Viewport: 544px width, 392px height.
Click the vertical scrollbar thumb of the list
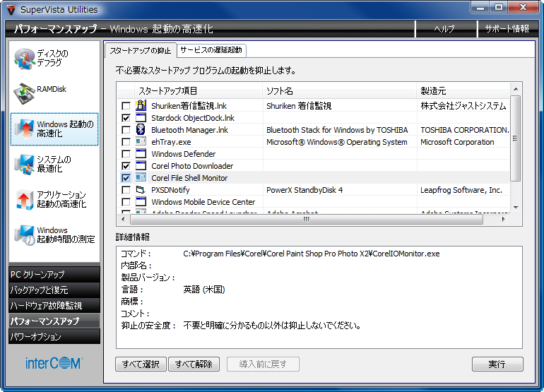[x=516, y=138]
